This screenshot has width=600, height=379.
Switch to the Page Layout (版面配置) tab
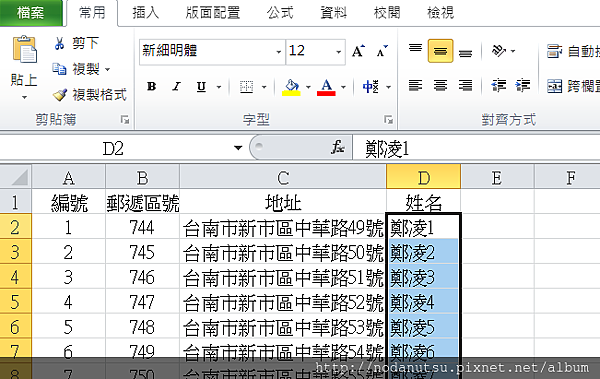[213, 13]
